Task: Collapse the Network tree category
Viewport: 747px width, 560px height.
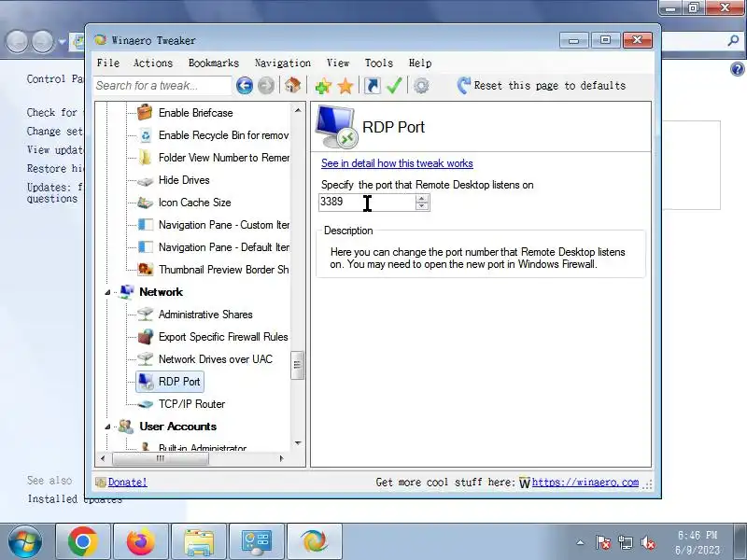Action: pyautogui.click(x=107, y=292)
